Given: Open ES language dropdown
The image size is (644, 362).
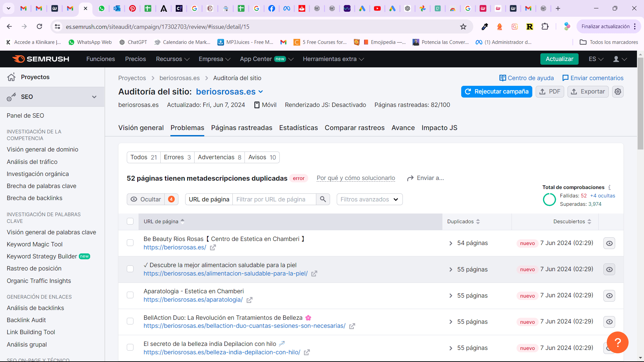Looking at the screenshot, I should (596, 59).
